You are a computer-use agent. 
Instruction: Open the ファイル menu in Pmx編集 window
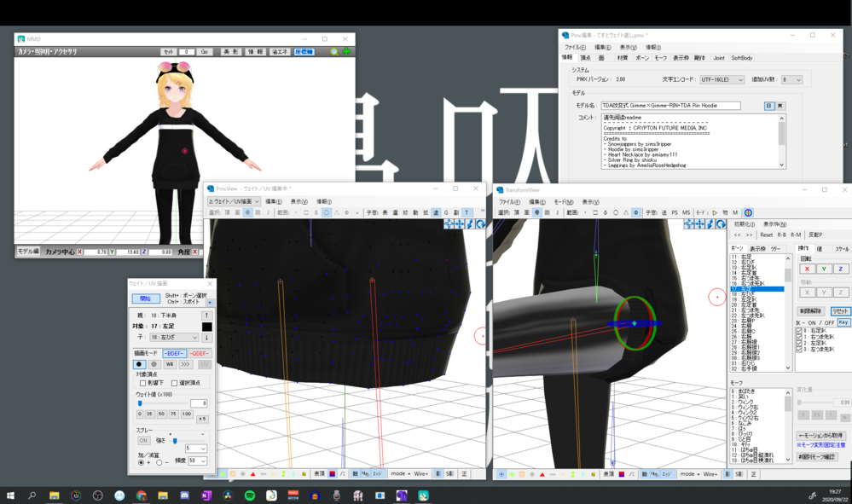pyautogui.click(x=575, y=47)
